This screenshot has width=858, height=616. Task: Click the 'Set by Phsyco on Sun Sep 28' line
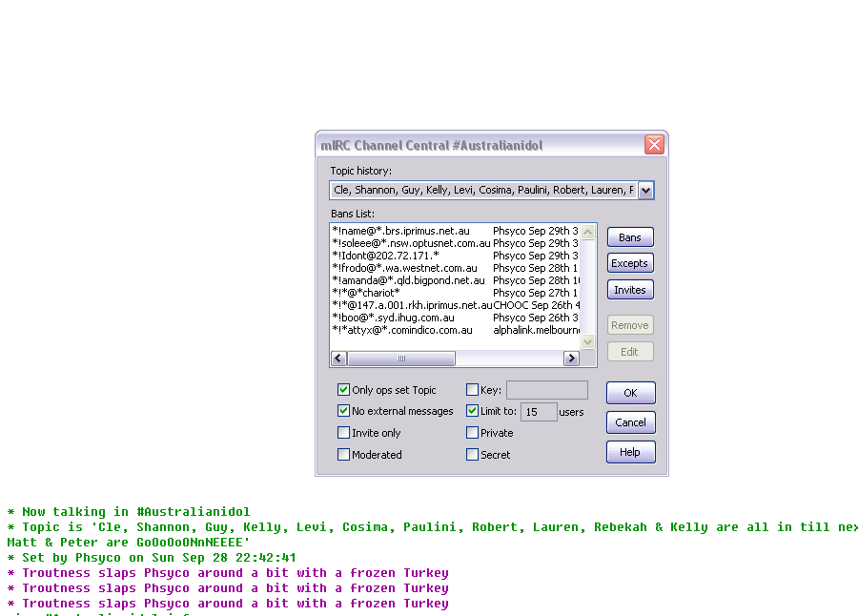152,558
